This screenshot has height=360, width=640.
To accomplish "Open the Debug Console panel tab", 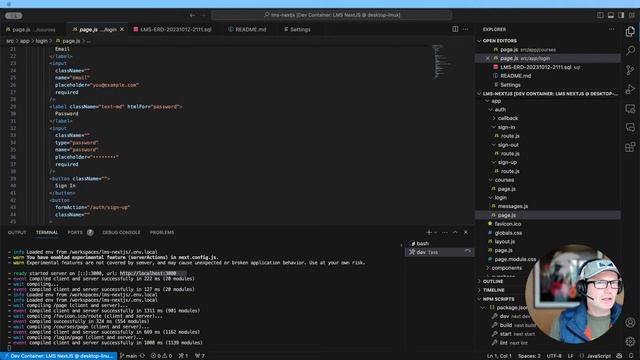I will point(121,232).
